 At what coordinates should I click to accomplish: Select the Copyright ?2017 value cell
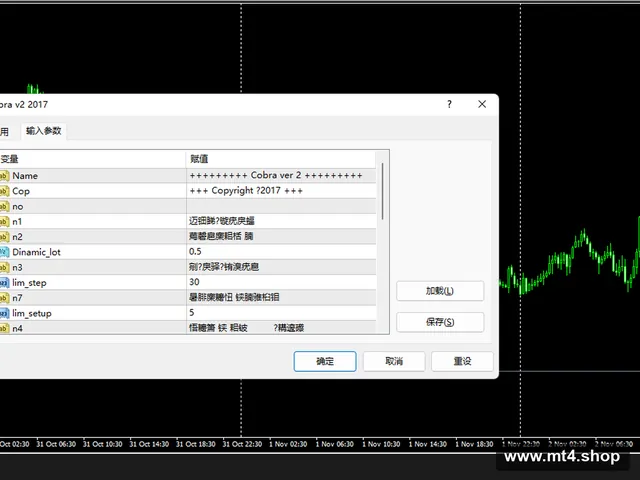(x=246, y=191)
